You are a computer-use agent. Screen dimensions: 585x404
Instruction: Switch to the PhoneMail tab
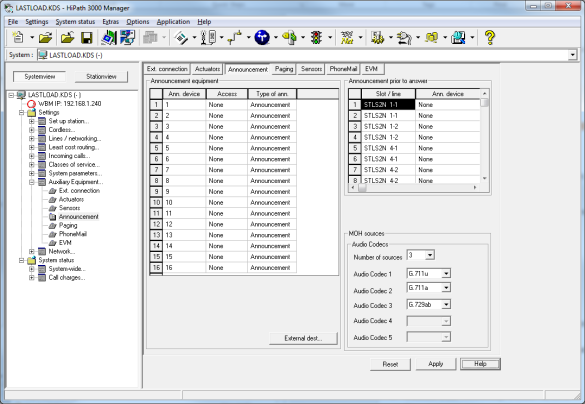tap(343, 69)
